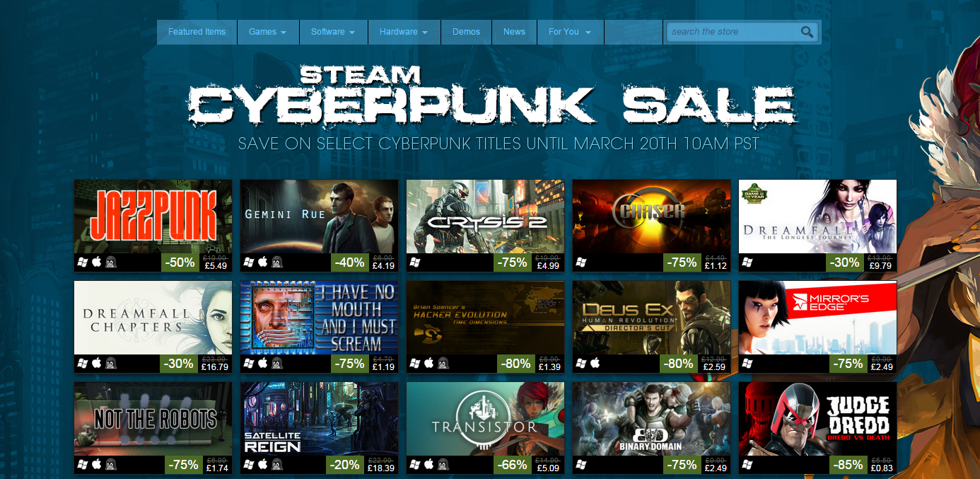This screenshot has height=479, width=980.
Task: Open I Have No Mouth banner
Action: pyautogui.click(x=320, y=318)
